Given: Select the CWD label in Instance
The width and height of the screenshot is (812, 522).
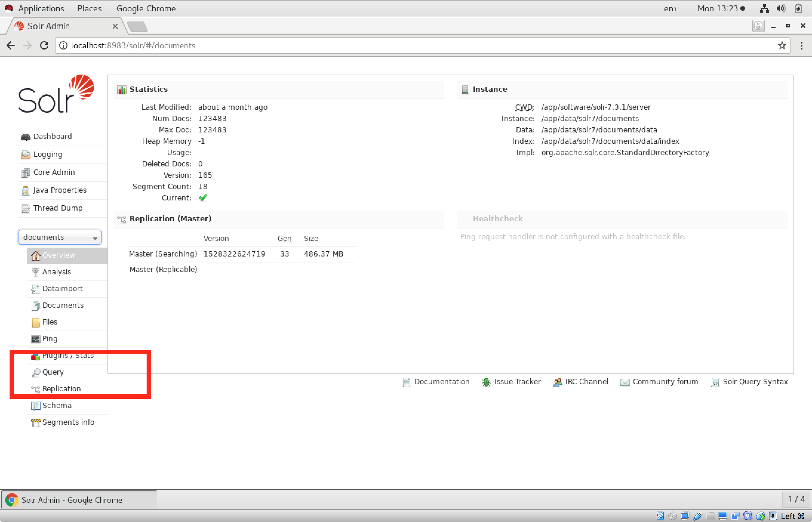Looking at the screenshot, I should [x=525, y=107].
